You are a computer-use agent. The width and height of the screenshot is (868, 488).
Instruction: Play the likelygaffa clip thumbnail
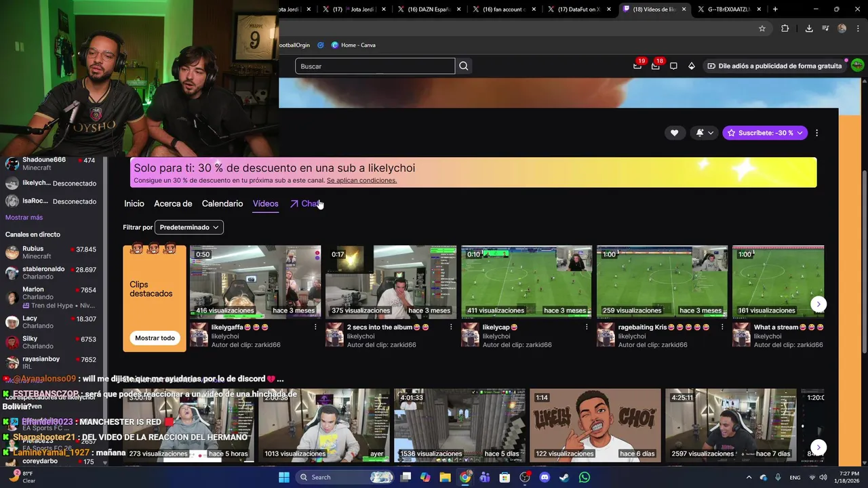tap(256, 282)
